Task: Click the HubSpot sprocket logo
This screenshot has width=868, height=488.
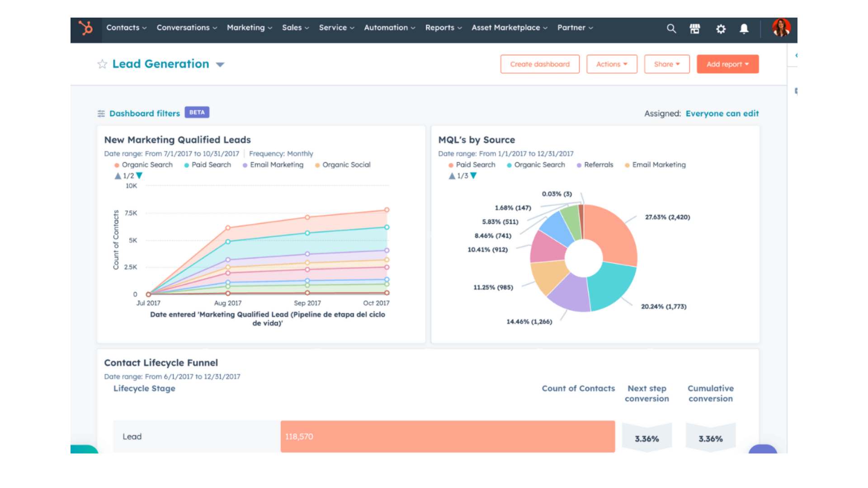Action: [x=86, y=28]
